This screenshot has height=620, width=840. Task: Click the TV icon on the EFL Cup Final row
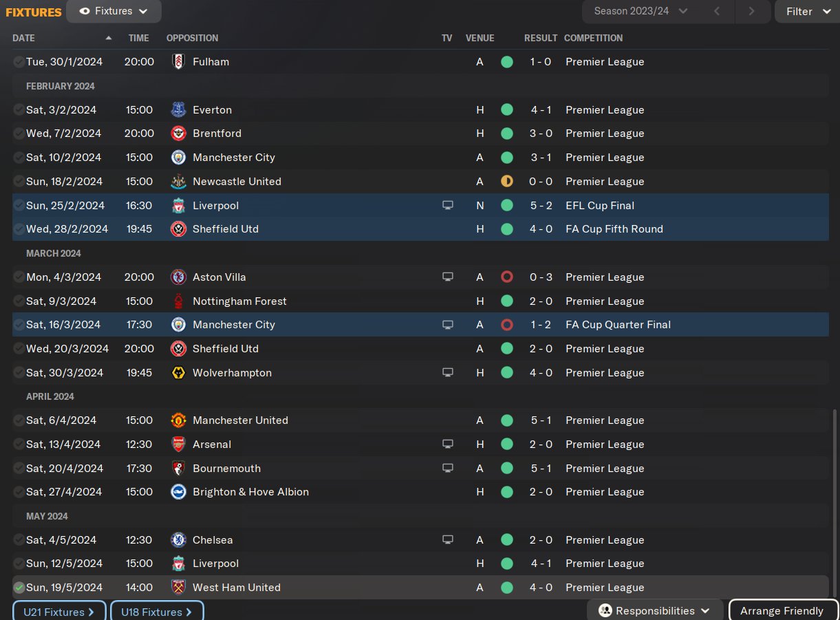coord(448,205)
